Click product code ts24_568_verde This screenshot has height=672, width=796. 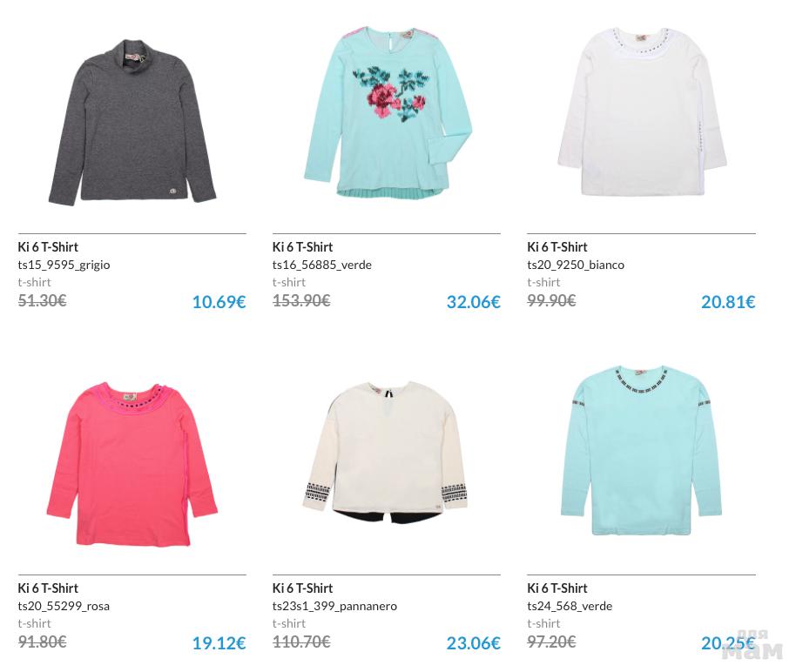click(x=570, y=606)
